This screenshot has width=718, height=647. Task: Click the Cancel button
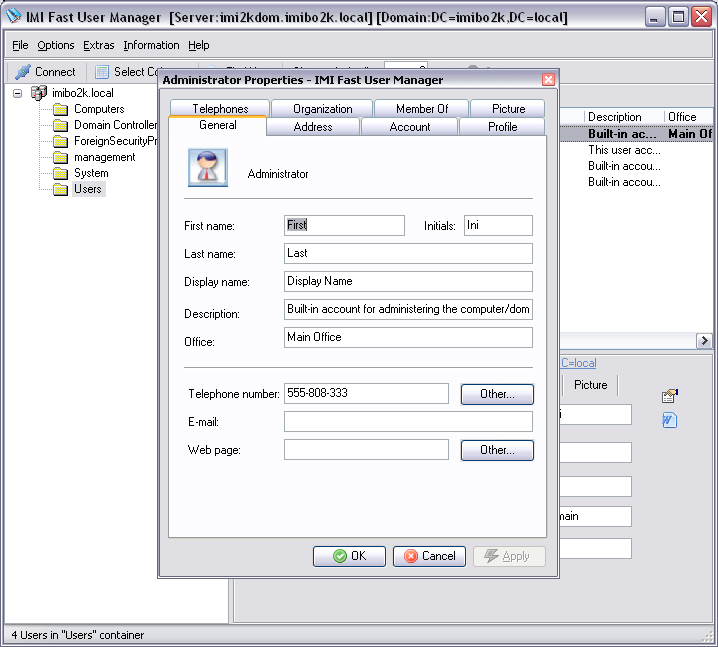click(x=430, y=556)
